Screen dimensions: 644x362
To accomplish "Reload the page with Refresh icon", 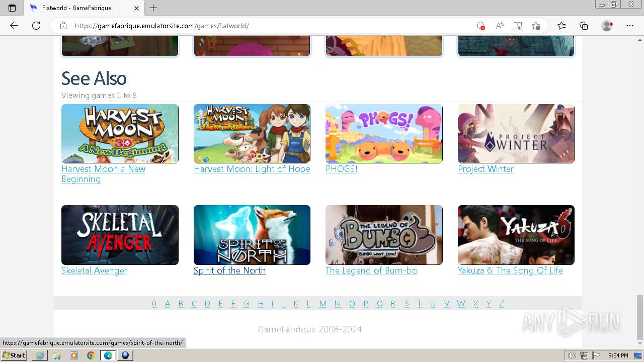I will pos(36,26).
